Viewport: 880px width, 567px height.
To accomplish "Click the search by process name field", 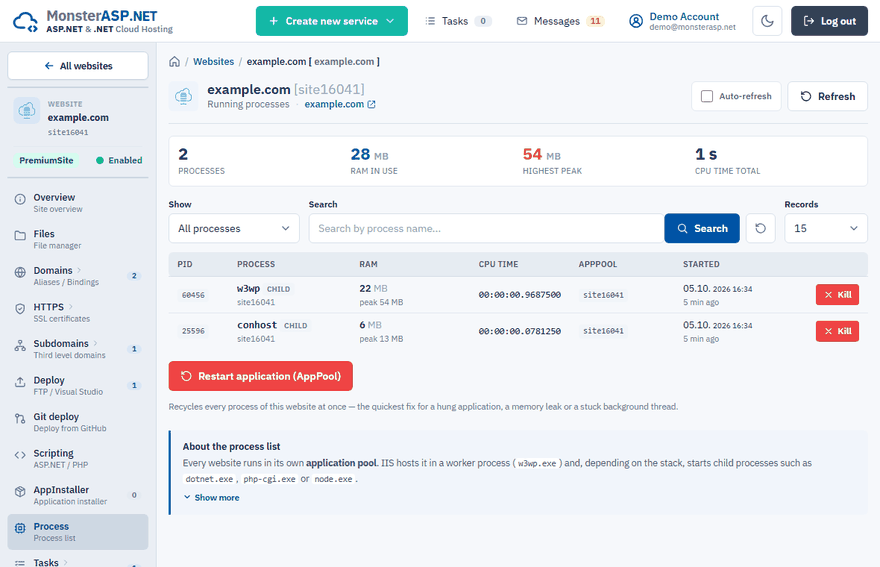I will [486, 228].
